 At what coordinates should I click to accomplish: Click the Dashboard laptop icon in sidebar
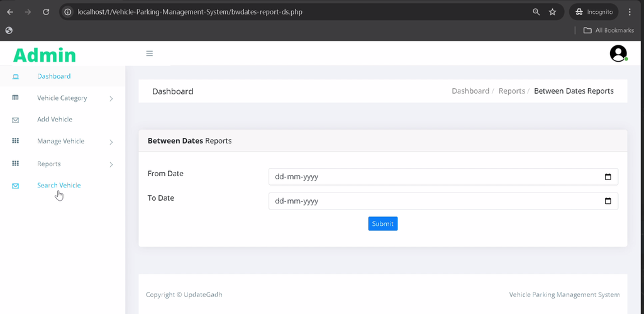[16, 76]
